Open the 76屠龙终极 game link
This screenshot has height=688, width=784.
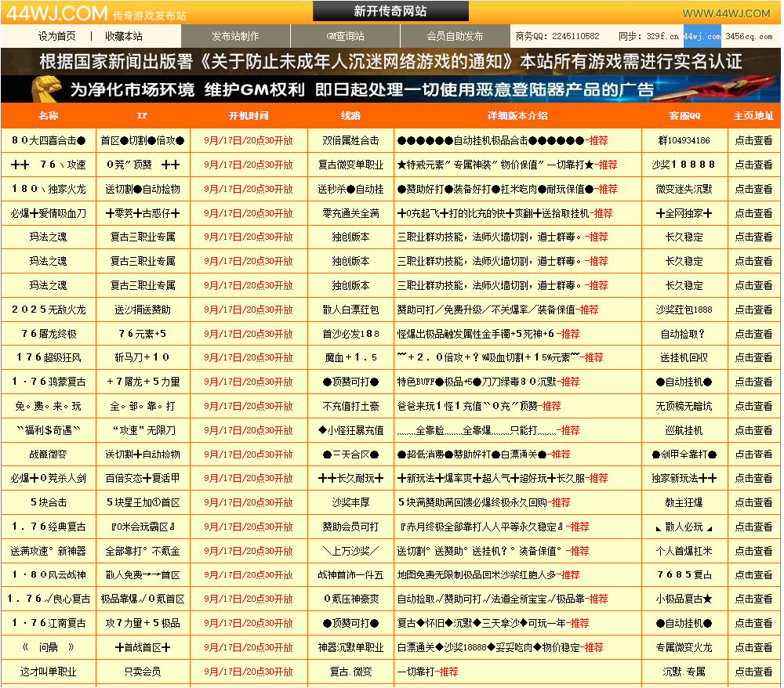[49, 334]
